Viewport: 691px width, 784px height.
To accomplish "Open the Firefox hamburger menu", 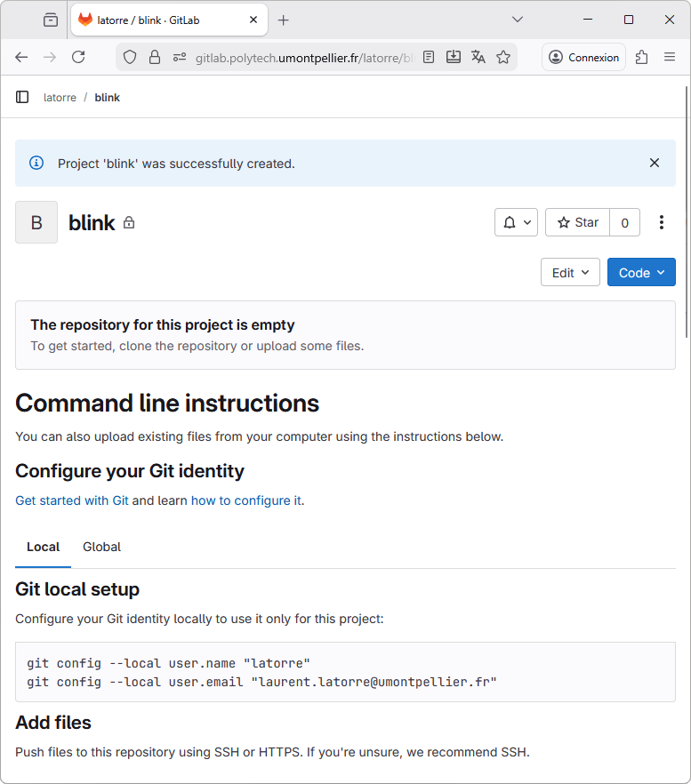I will (670, 57).
